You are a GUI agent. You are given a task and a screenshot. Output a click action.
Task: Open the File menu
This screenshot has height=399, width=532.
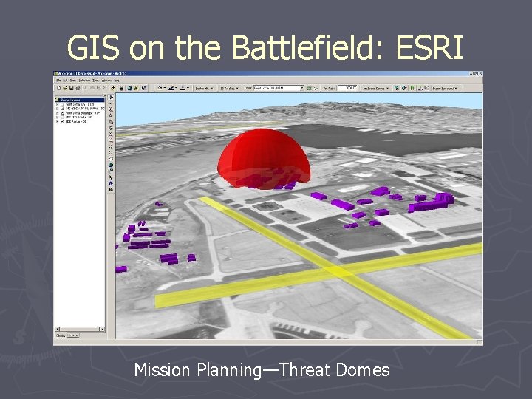click(x=58, y=81)
